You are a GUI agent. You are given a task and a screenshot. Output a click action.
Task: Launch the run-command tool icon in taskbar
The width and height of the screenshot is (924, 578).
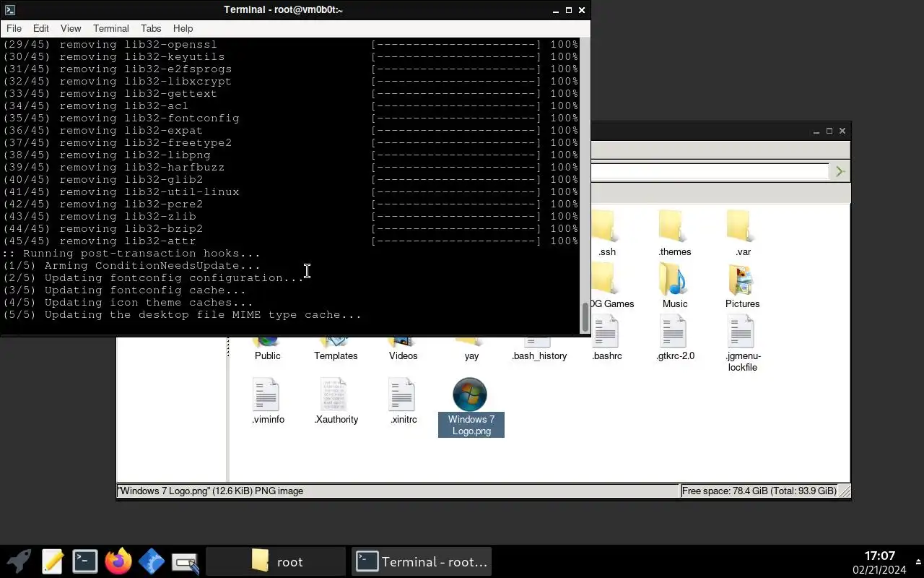pyautogui.click(x=185, y=563)
